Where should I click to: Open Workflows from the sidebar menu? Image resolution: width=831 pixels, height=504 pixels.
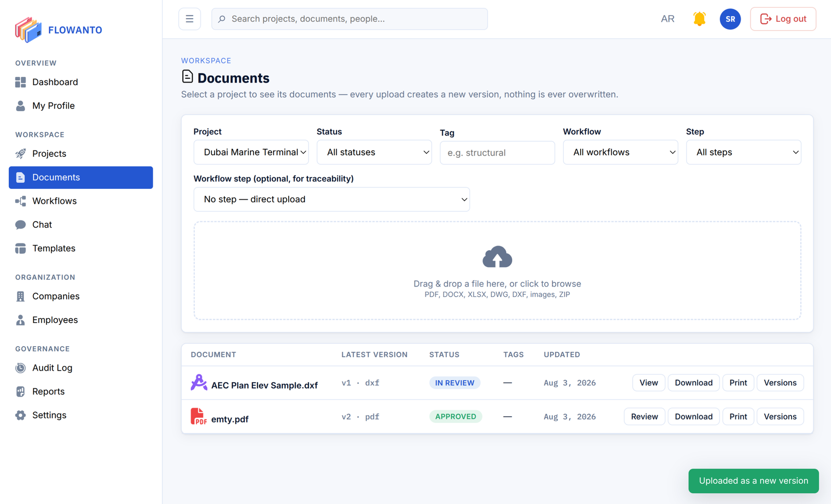[81, 201]
